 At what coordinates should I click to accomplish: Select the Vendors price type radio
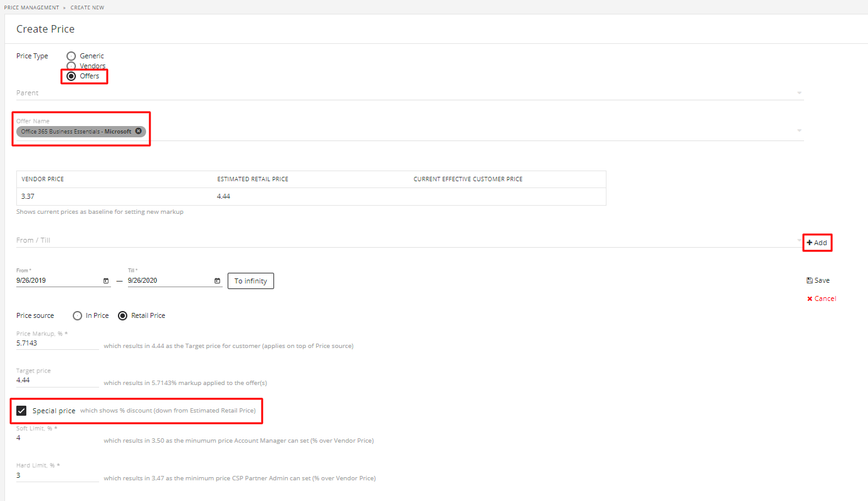71,66
